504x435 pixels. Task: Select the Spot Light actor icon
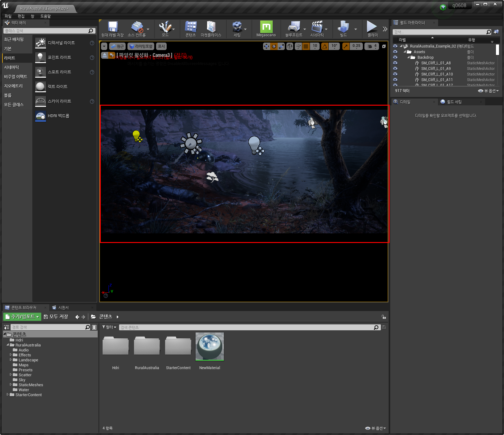click(x=40, y=72)
